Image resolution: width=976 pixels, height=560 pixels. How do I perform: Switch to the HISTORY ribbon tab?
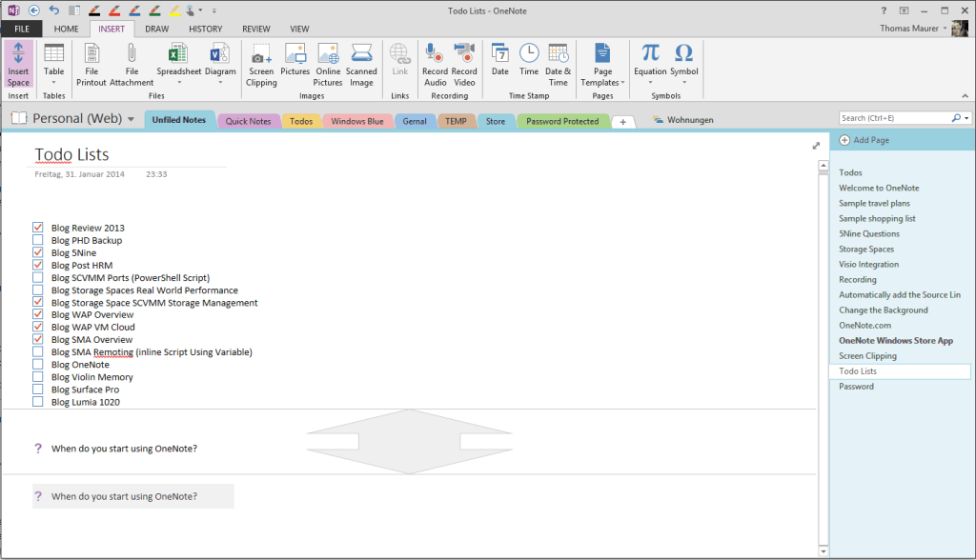click(x=206, y=29)
